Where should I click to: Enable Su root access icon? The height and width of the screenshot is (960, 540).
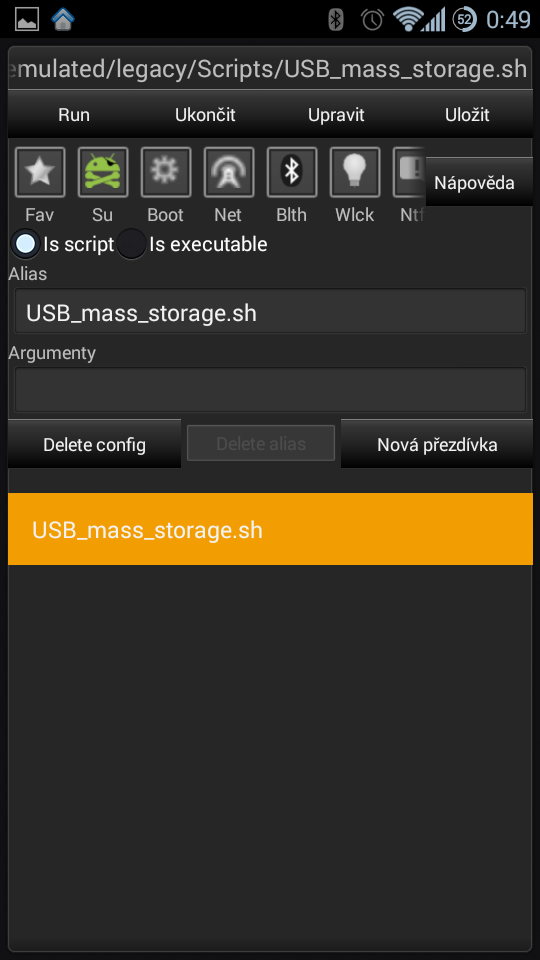(103, 172)
